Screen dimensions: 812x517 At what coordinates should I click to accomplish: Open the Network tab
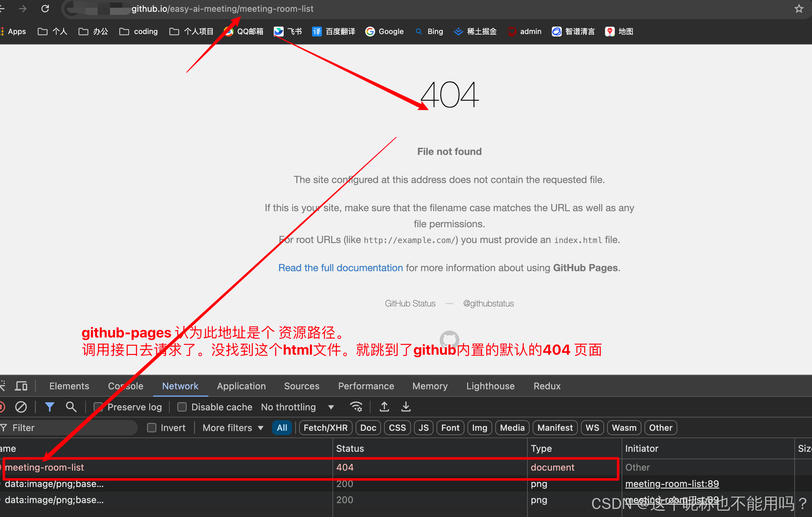coord(180,386)
